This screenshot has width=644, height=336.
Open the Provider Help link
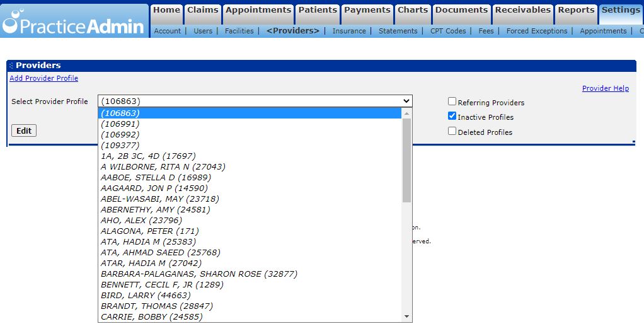606,88
